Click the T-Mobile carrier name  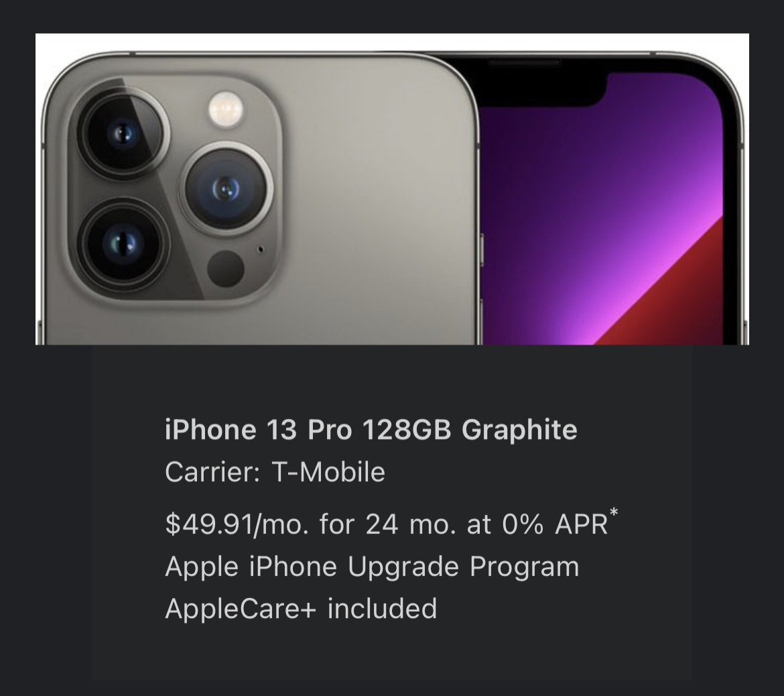[328, 472]
